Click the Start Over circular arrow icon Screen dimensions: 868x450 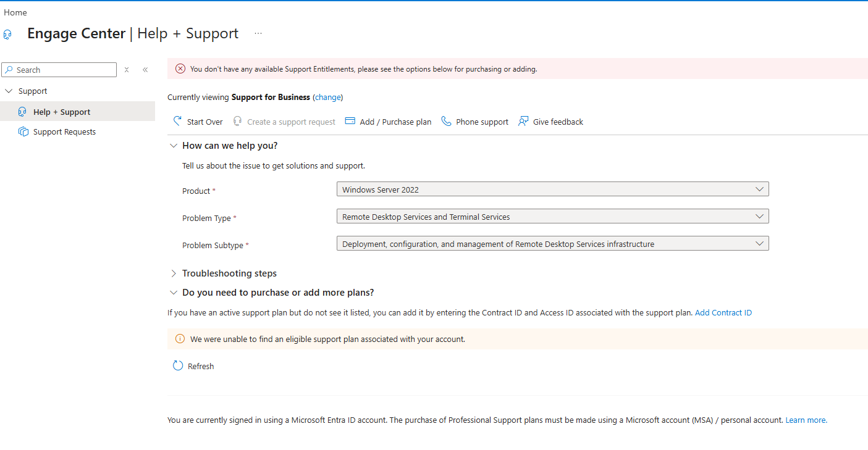177,121
